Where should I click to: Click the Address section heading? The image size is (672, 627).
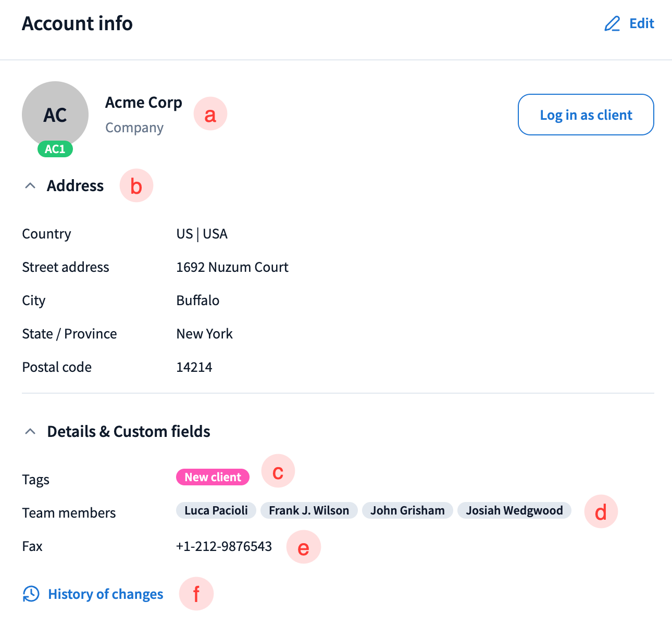(76, 186)
